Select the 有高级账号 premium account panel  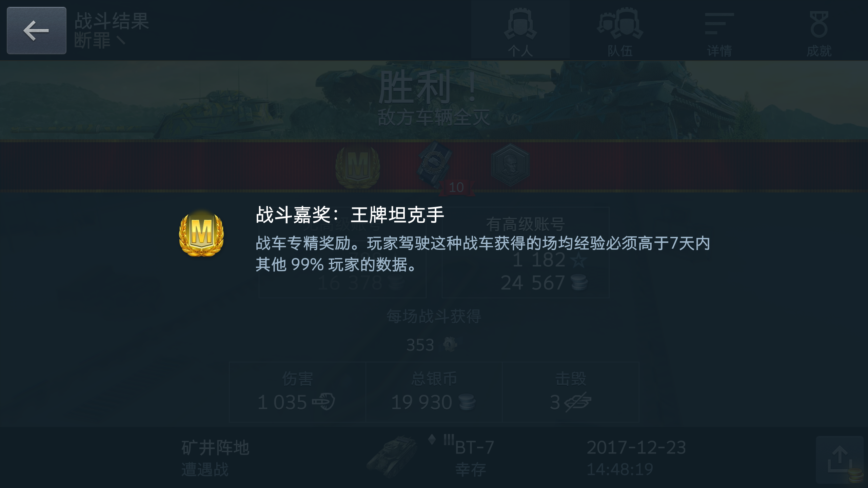point(526,252)
